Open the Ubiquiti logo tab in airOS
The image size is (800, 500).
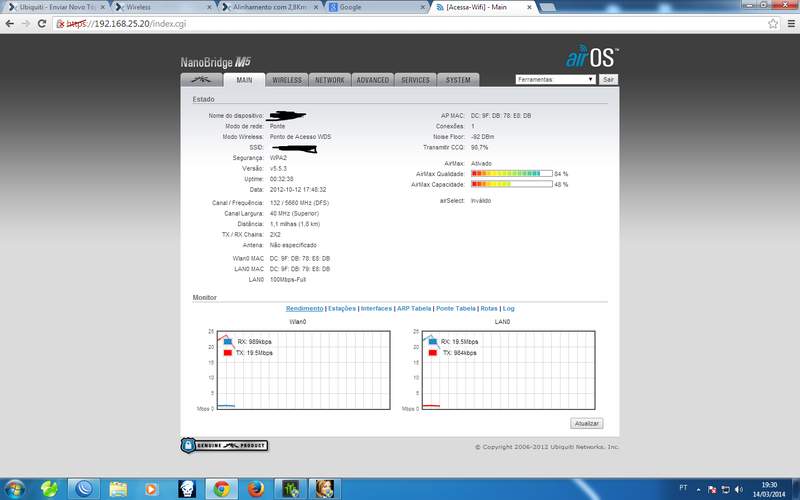[x=202, y=80]
